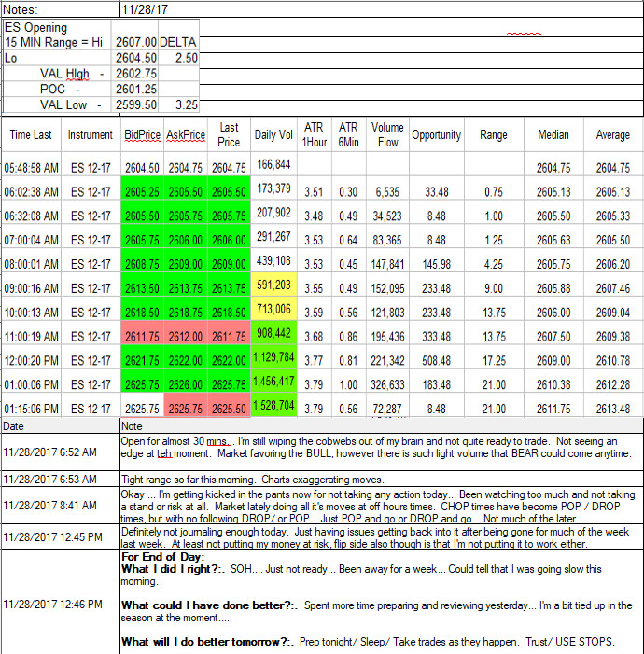The height and width of the screenshot is (654, 644).
Task: Select the 11/28/2017 12:45 PM date cell
Action: (x=61, y=536)
